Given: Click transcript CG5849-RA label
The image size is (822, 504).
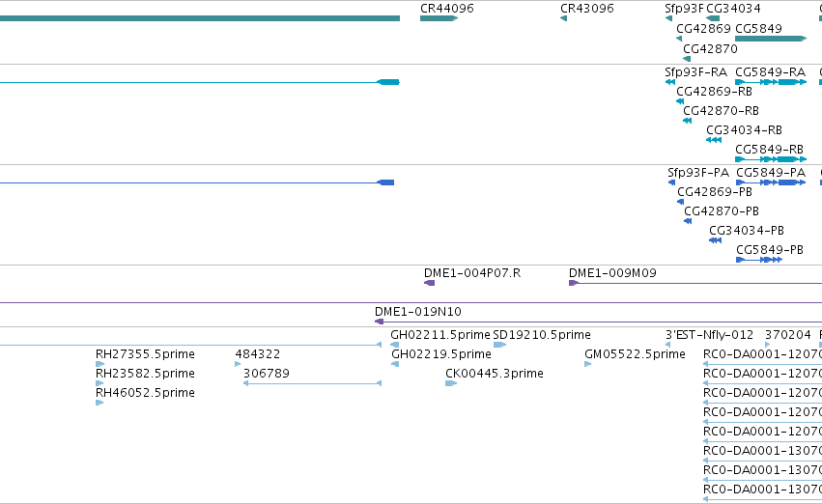Looking at the screenshot, I should coord(770,72).
